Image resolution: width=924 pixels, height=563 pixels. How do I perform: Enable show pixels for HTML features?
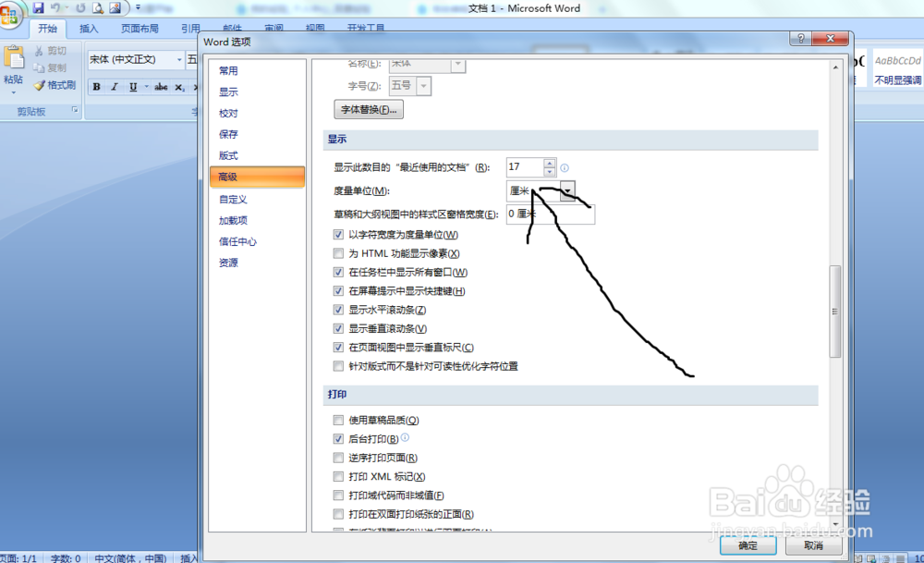pyautogui.click(x=338, y=253)
